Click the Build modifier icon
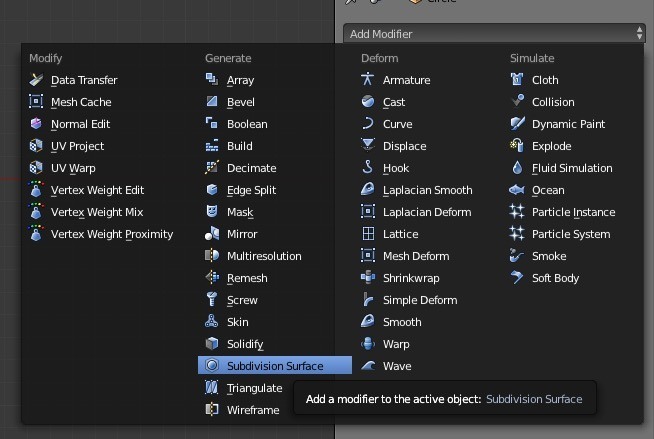Screen dimensions: 654x439 point(212,146)
